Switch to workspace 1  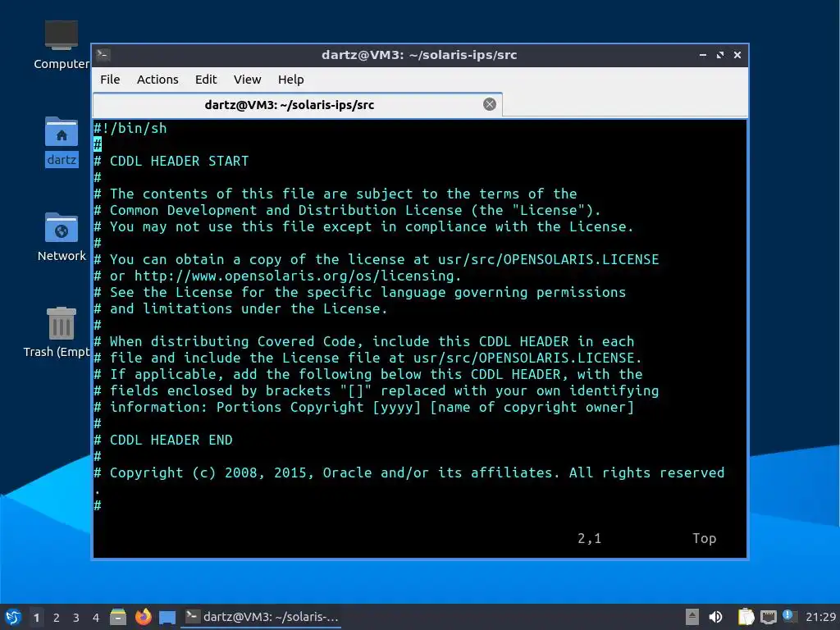click(x=36, y=617)
